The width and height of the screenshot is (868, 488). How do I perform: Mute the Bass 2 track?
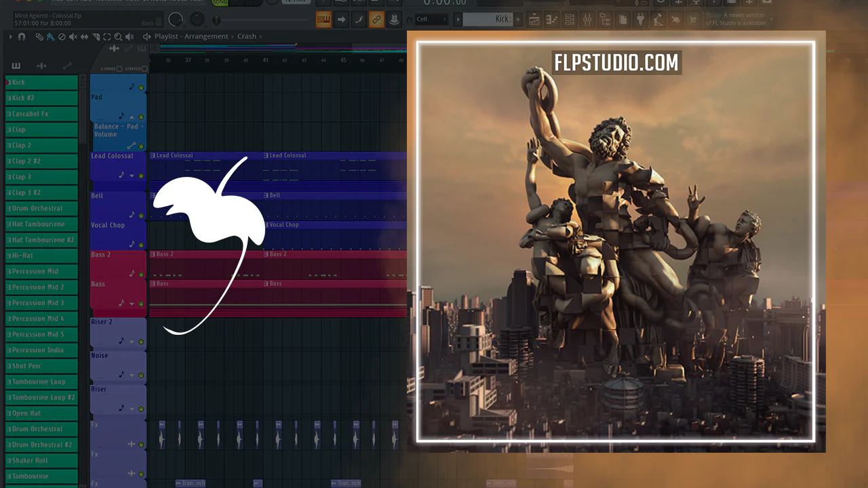[x=141, y=274]
